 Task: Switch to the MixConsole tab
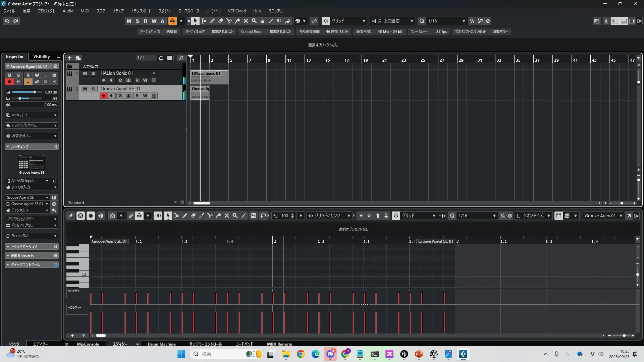(88, 344)
